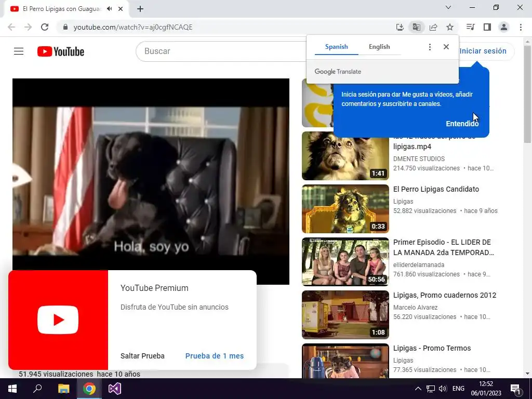Toggle Google Translate icon in address bar
This screenshot has width=532, height=399.
click(417, 27)
